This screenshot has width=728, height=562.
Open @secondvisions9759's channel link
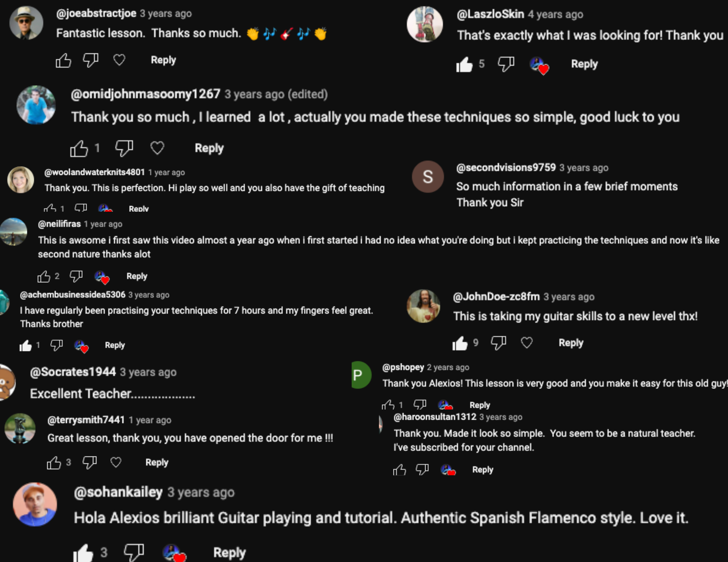(506, 168)
